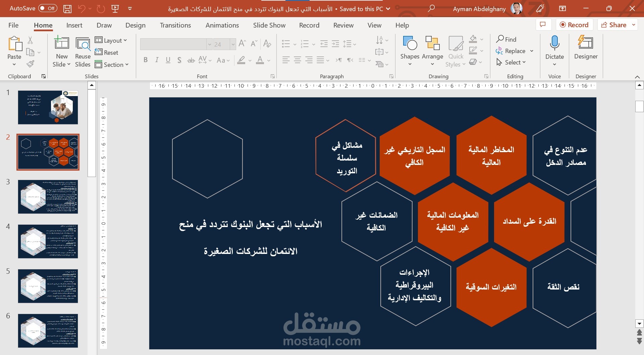Screen dimensions: 644x355
Task: Open ribbon display options icon
Action: pyautogui.click(x=562, y=8)
